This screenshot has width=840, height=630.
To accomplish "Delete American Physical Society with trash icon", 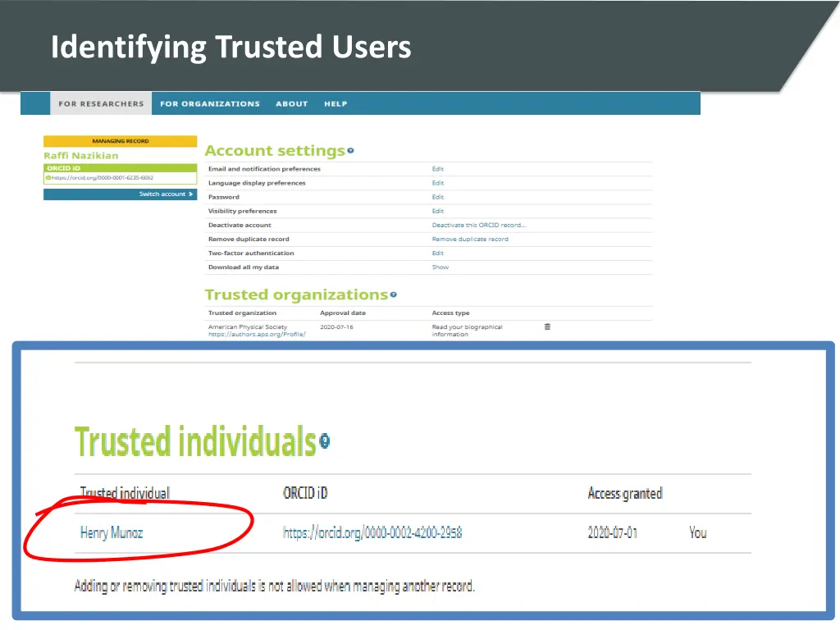I will [547, 326].
